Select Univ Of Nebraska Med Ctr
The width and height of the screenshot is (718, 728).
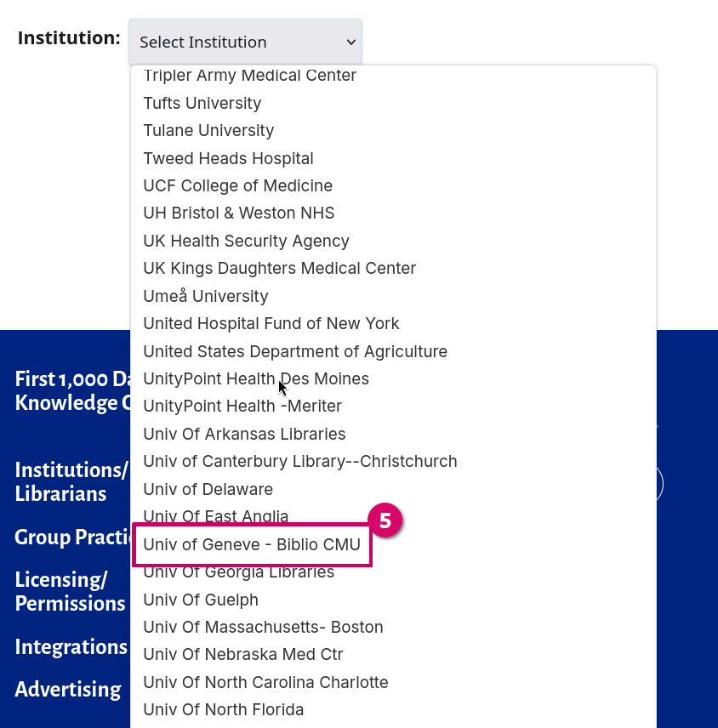242,654
